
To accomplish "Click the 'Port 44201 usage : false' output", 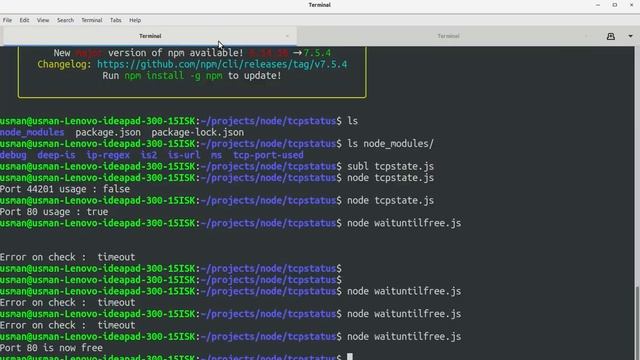I will (x=65, y=189).
